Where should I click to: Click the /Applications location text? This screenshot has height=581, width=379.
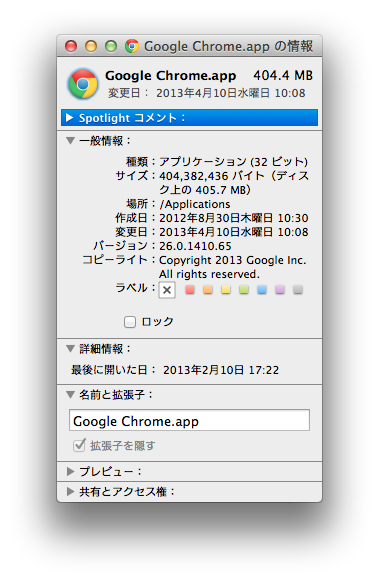point(195,204)
